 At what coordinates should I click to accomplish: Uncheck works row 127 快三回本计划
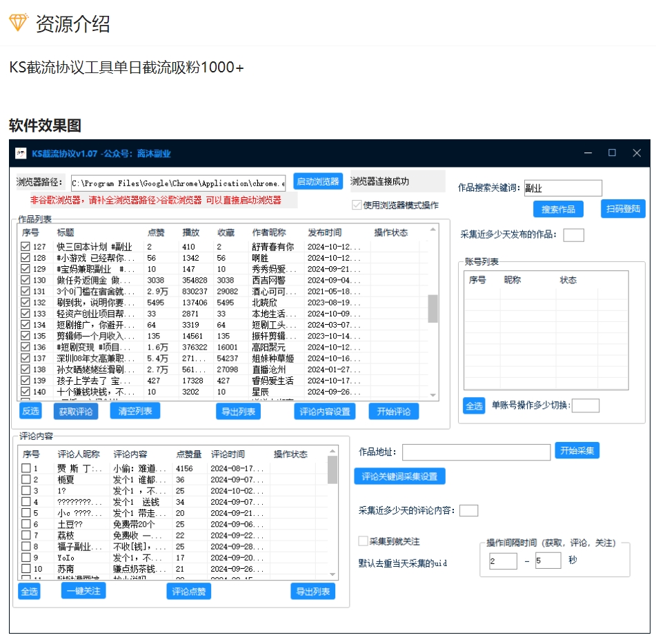25,246
